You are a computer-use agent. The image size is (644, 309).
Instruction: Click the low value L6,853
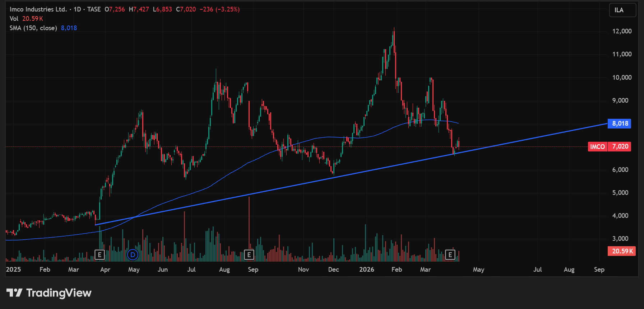click(162, 9)
